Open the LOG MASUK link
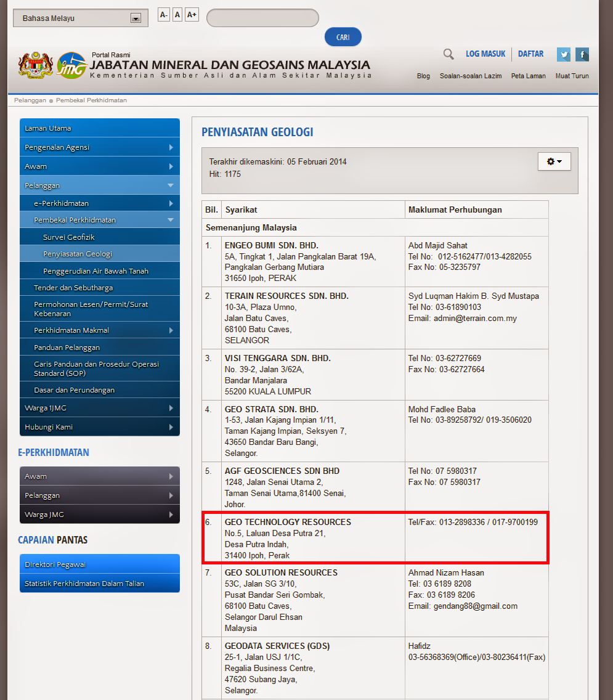Image resolution: width=613 pixels, height=700 pixels. 485,54
